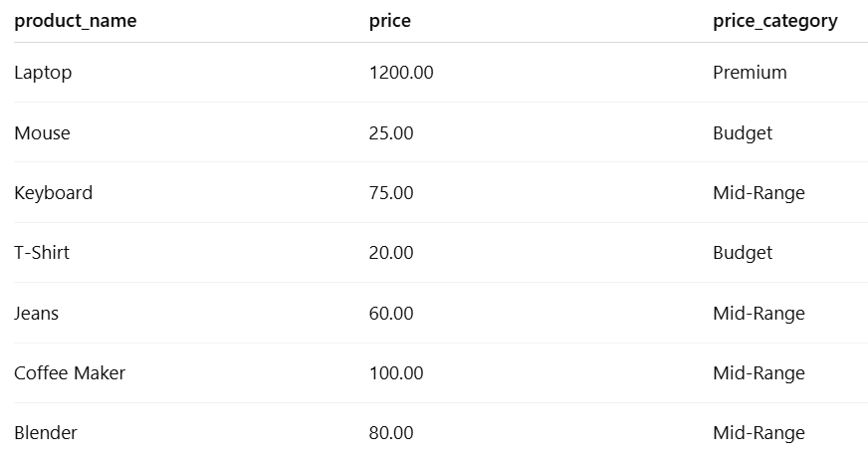Screen dimensions: 868x465
Task: Click the Premium category cell
Action: click(x=750, y=73)
